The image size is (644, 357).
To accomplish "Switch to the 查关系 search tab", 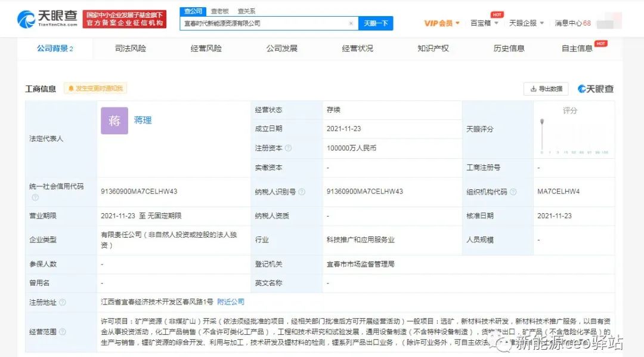I will pos(246,11).
